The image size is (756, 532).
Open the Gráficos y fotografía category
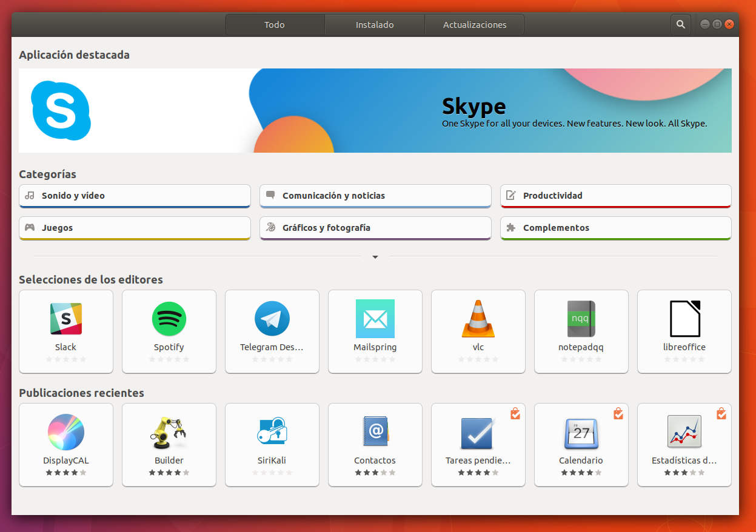[x=375, y=228]
